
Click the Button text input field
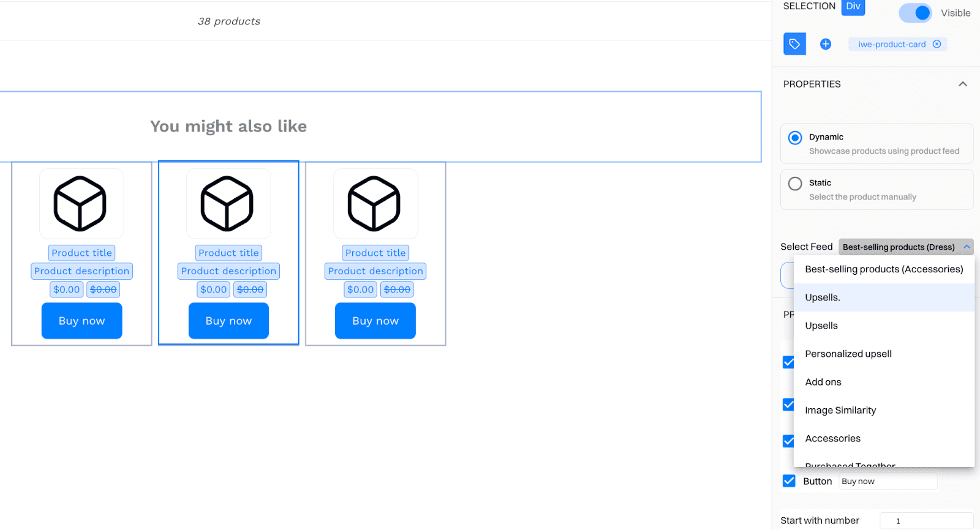point(887,482)
